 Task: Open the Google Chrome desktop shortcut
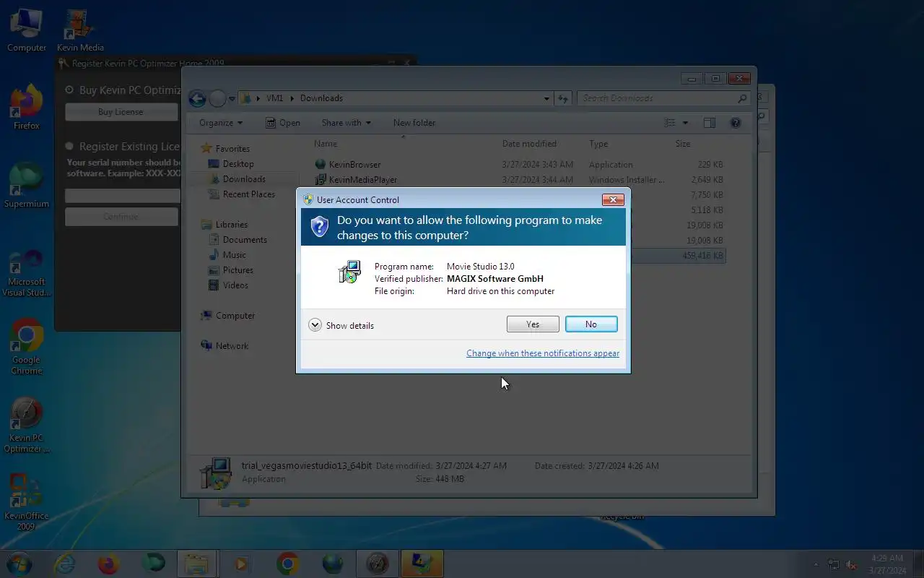click(x=27, y=347)
